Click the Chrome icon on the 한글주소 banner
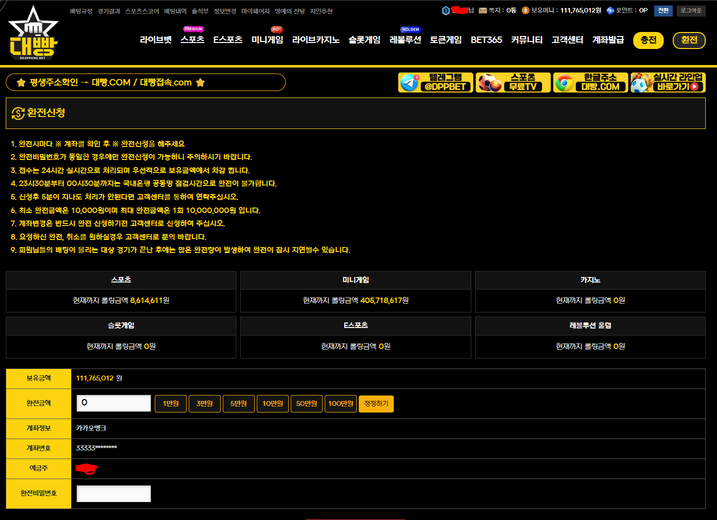Screen dimensions: 717x520 pyautogui.click(x=565, y=83)
